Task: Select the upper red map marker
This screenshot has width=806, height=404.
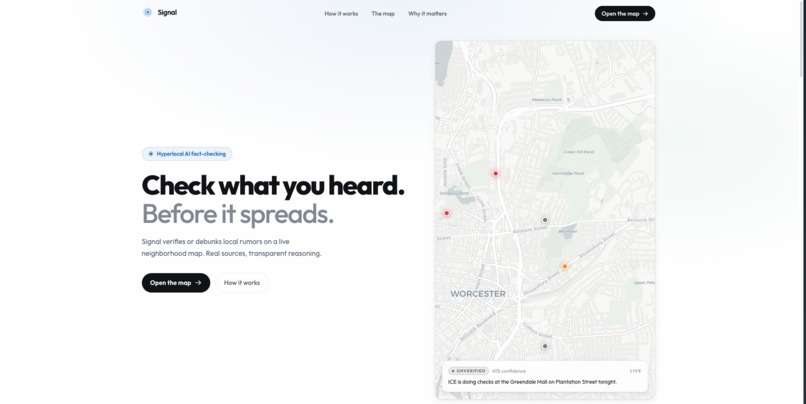Action: click(x=496, y=173)
